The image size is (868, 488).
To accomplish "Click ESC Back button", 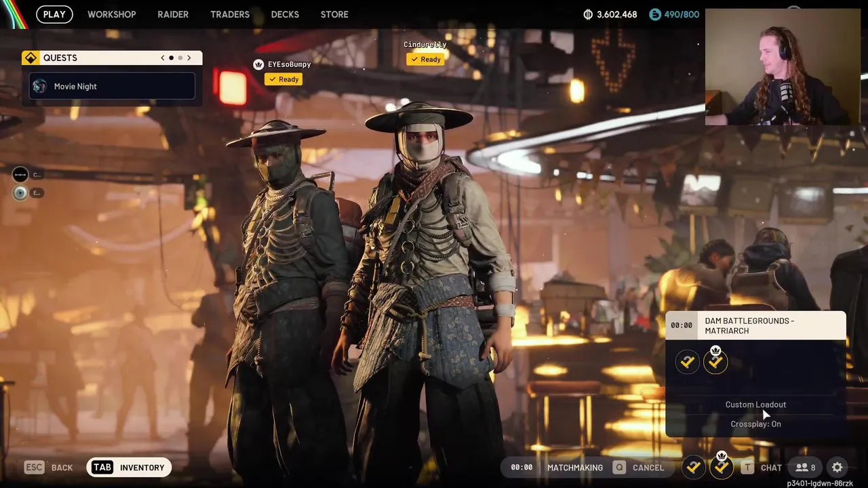I will pyautogui.click(x=49, y=467).
